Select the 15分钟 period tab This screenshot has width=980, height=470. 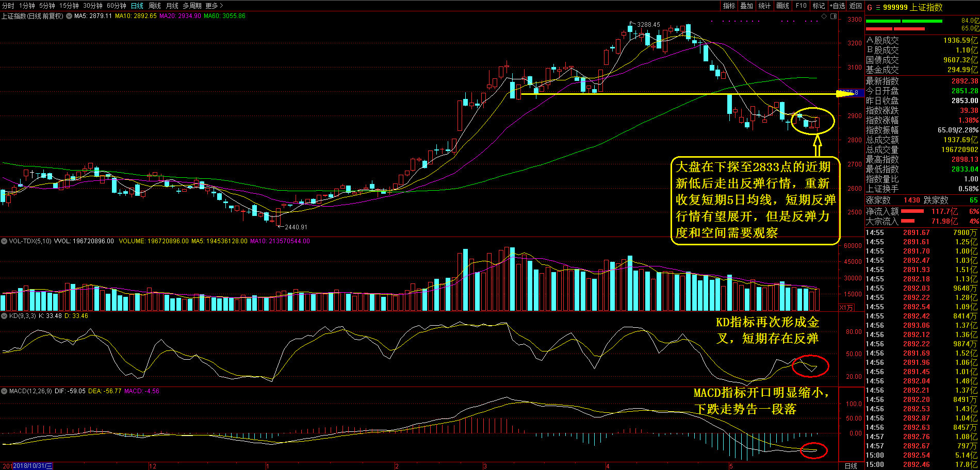(x=69, y=6)
